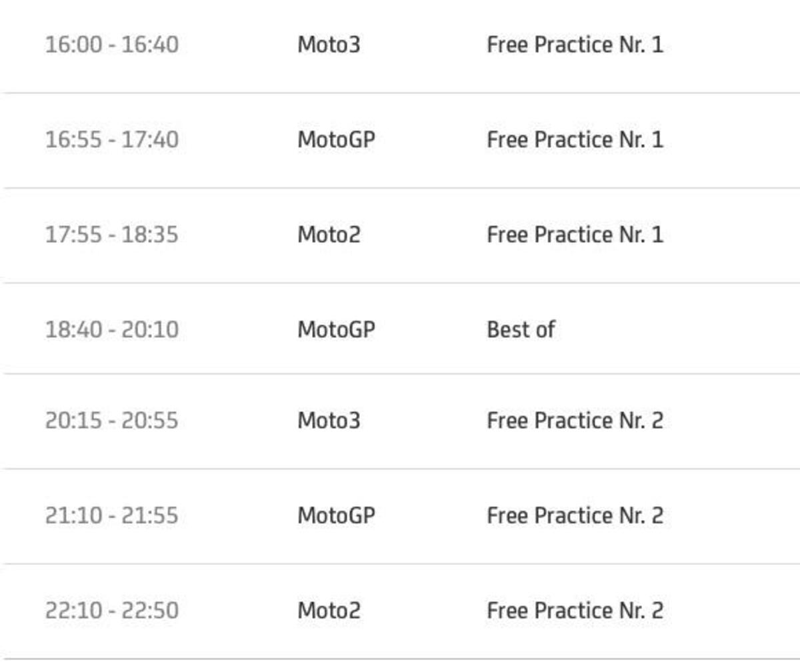
Task: Click the 17:55 - 18:35 time slot
Action: click(111, 235)
